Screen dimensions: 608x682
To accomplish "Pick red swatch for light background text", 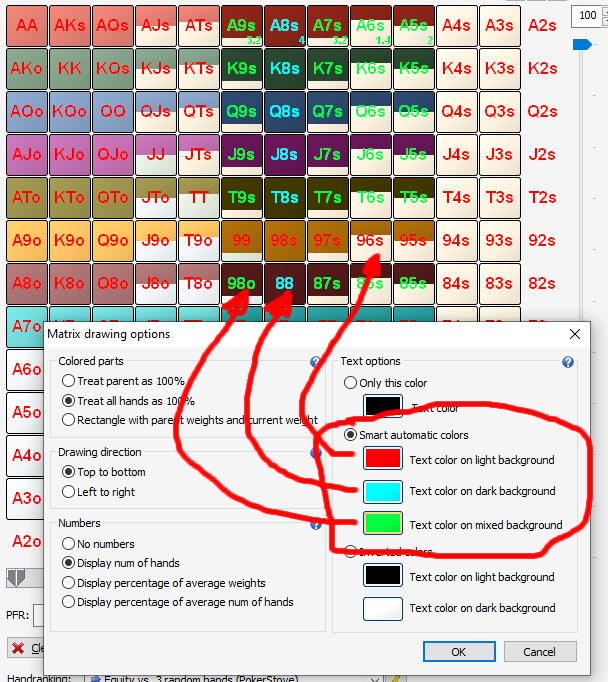I will tap(383, 458).
